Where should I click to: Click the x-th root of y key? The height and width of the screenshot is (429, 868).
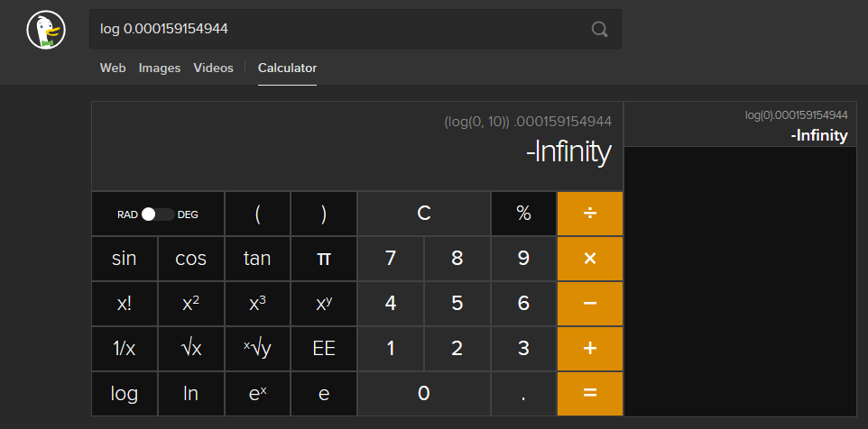257,348
